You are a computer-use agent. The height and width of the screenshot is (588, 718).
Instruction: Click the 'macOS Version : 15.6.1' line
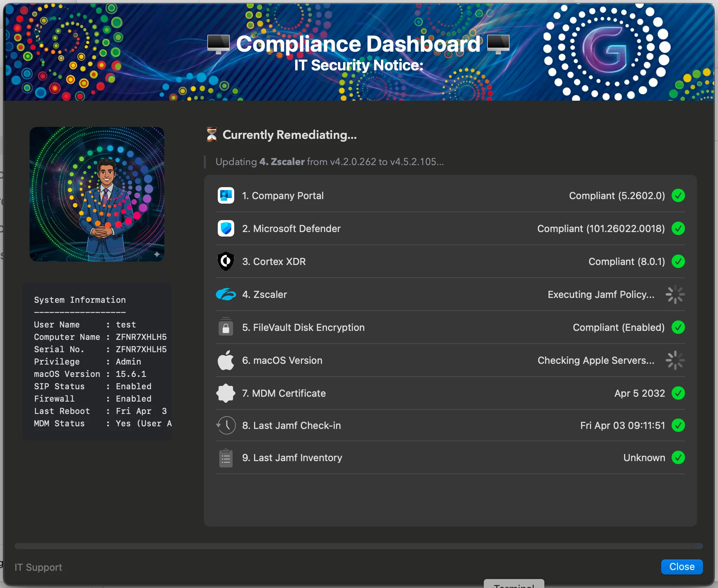coord(90,374)
